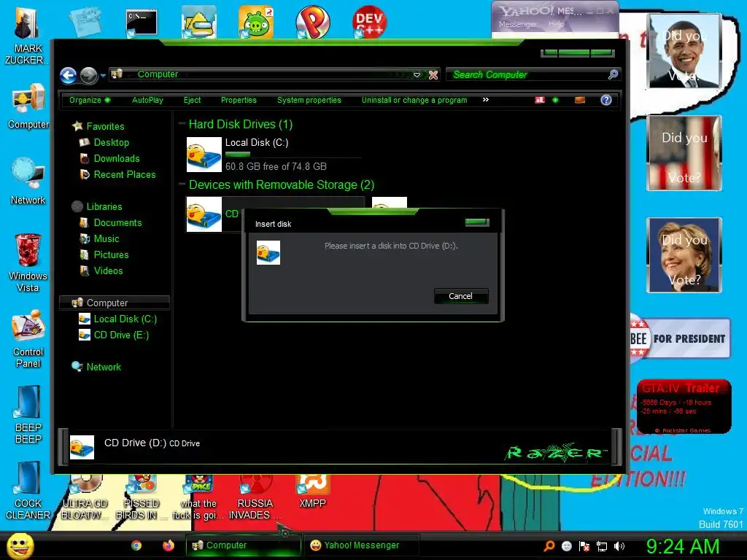This screenshot has width=747, height=560.
Task: Click the smiley Start button
Action: 20,546
